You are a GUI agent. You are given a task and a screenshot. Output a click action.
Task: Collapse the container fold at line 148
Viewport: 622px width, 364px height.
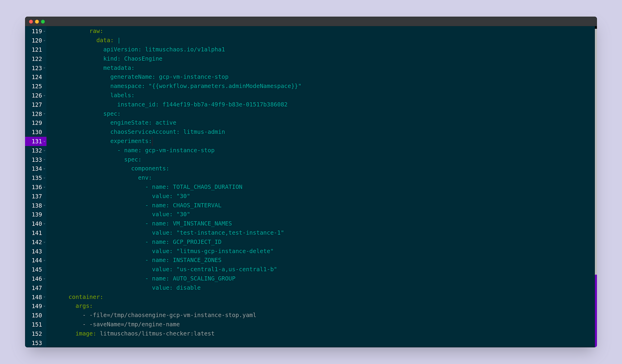(x=44, y=297)
